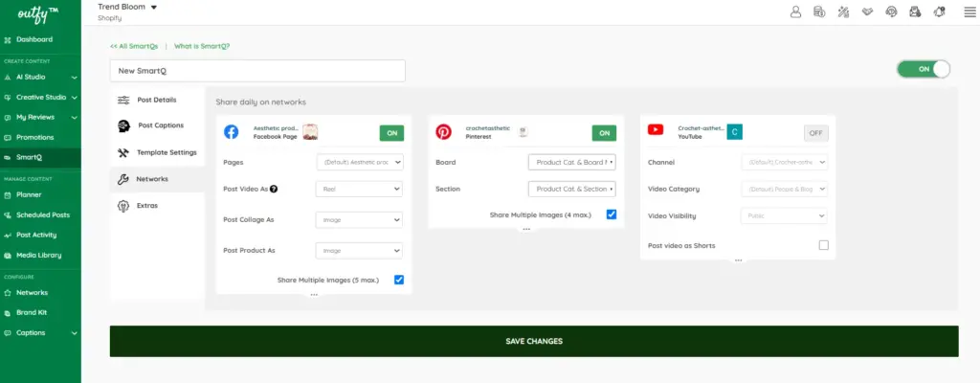Click the New SmartQ name field
The height and width of the screenshot is (383, 980).
pos(257,71)
